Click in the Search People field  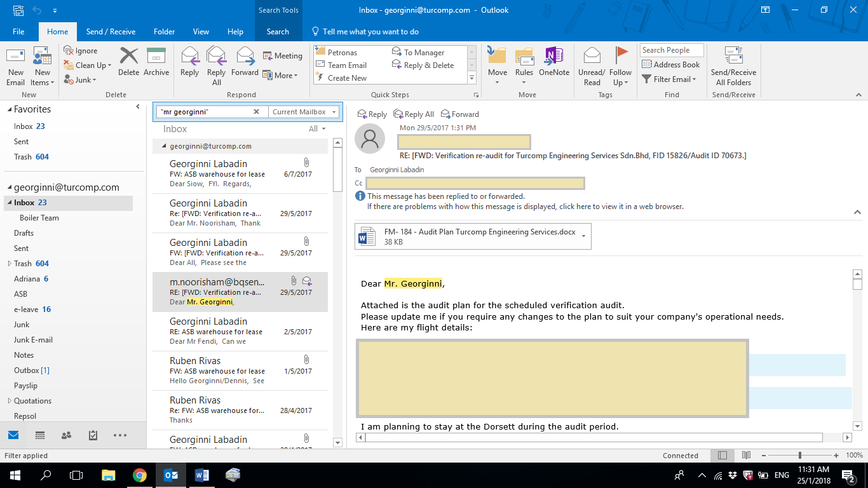(x=672, y=50)
